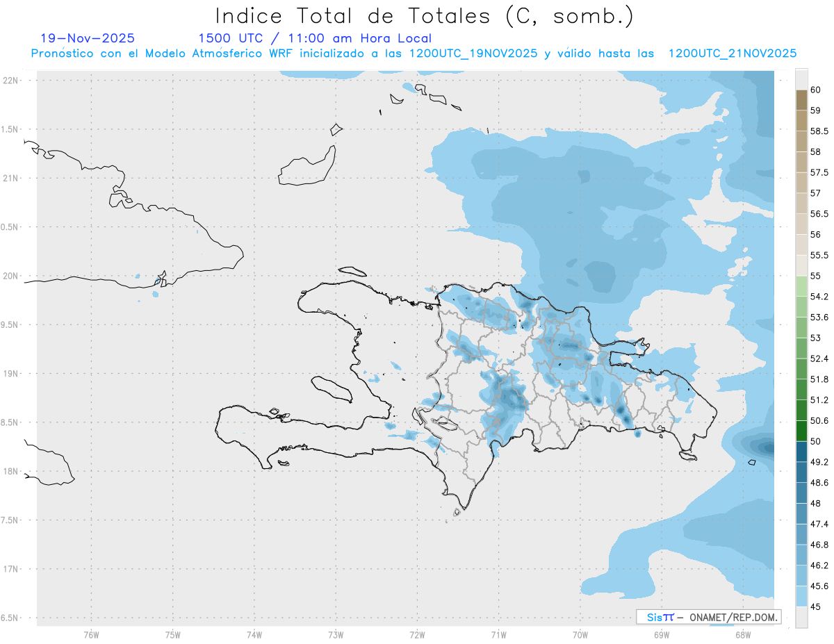Click the '19N' latitude label
This screenshot has height=644, width=834.
[10, 374]
